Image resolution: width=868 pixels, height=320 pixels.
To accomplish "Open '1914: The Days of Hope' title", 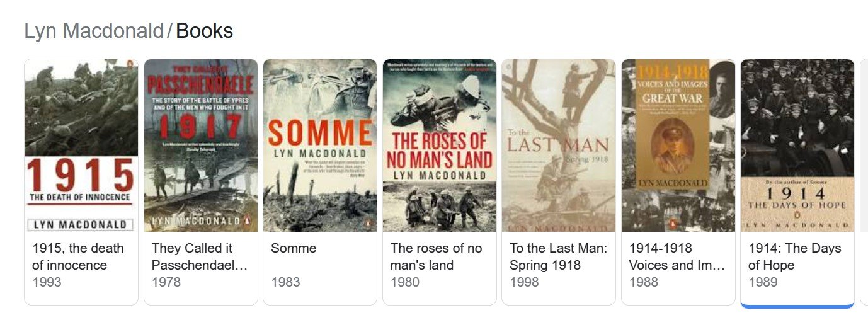I will 794,256.
